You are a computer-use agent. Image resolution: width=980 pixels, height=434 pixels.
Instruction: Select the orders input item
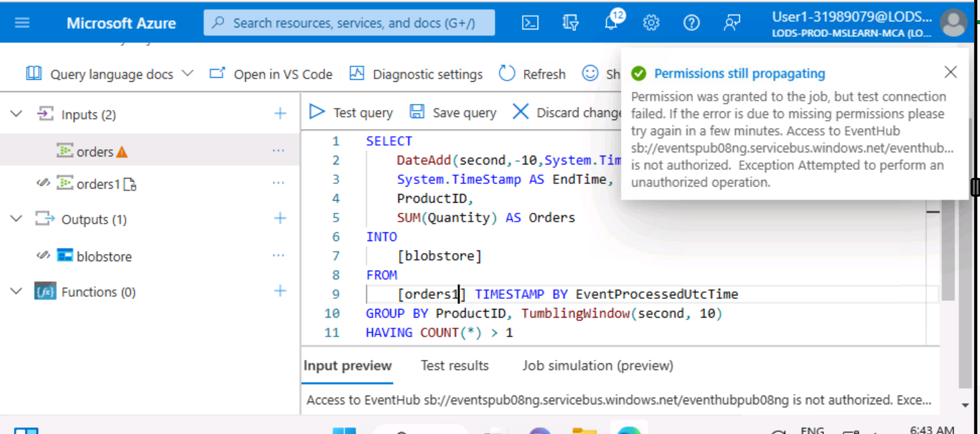coord(95,152)
